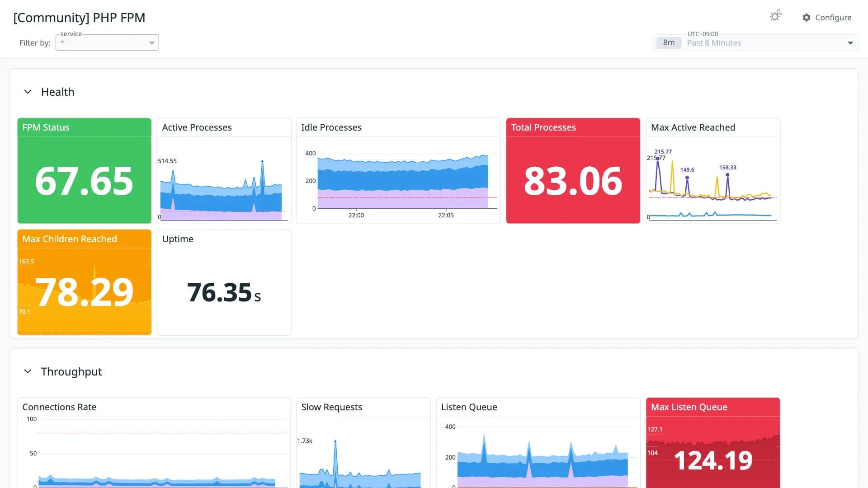Click the Connections Rate widget title
Screen dimensions: 868x488
point(59,407)
